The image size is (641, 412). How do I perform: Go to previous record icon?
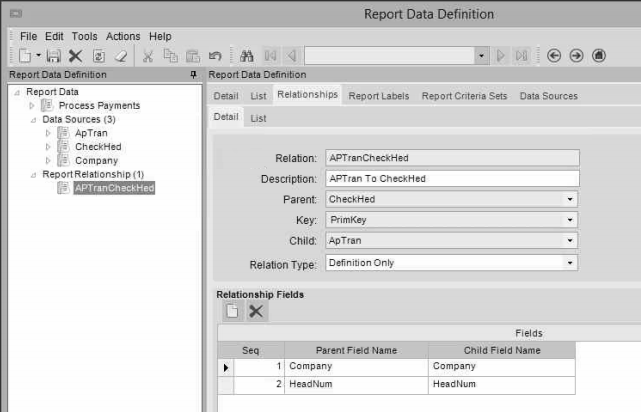291,56
